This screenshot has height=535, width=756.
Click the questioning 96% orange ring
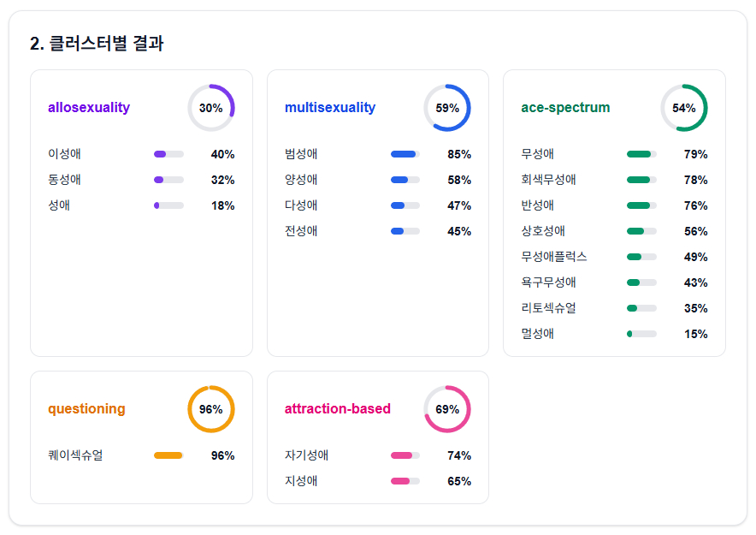[210, 409]
